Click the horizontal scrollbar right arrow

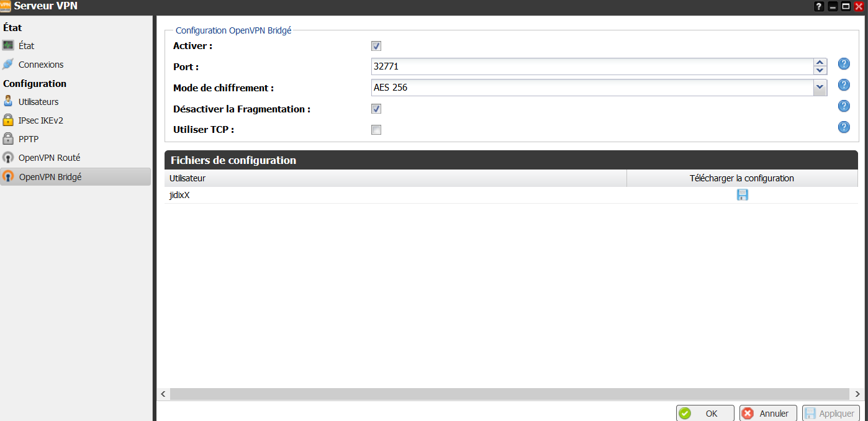(857, 394)
